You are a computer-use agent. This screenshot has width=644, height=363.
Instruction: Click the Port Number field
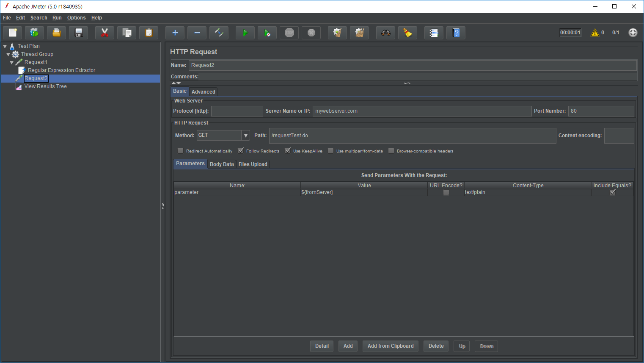click(x=601, y=111)
